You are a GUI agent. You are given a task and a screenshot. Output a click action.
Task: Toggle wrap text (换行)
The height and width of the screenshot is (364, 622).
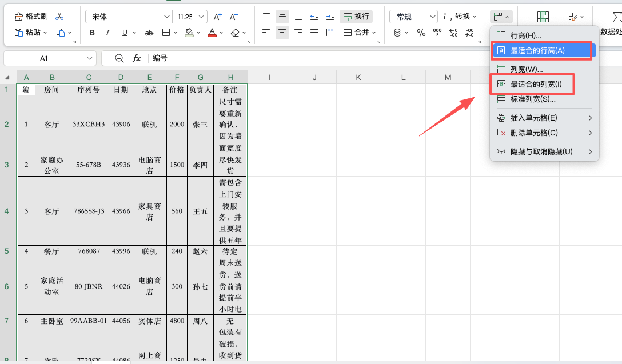pyautogui.click(x=356, y=16)
